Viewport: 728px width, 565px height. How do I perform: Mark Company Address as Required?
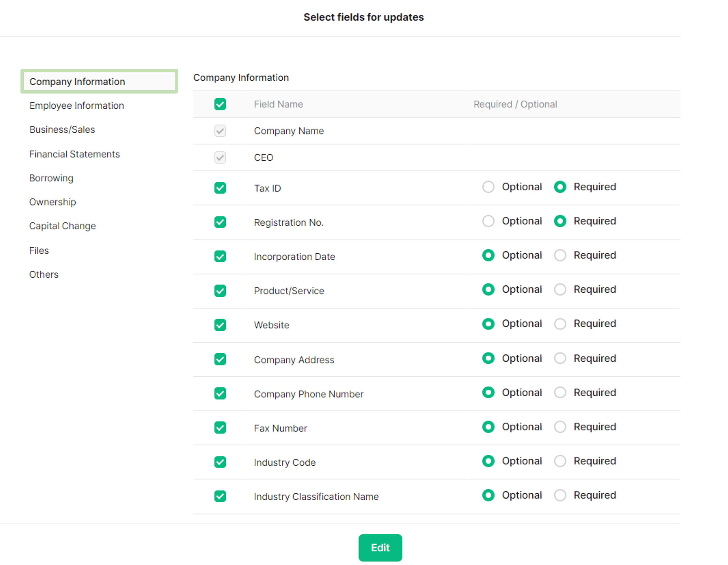(x=560, y=358)
